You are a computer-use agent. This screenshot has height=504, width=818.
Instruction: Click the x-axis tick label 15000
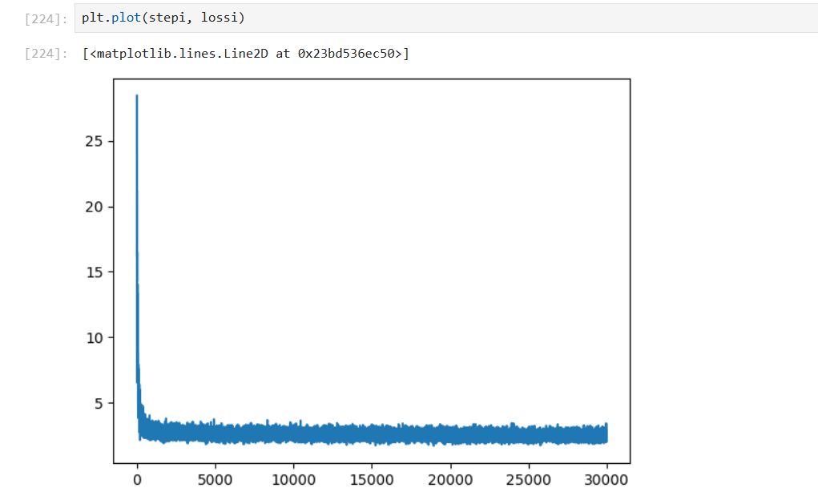[x=372, y=479]
